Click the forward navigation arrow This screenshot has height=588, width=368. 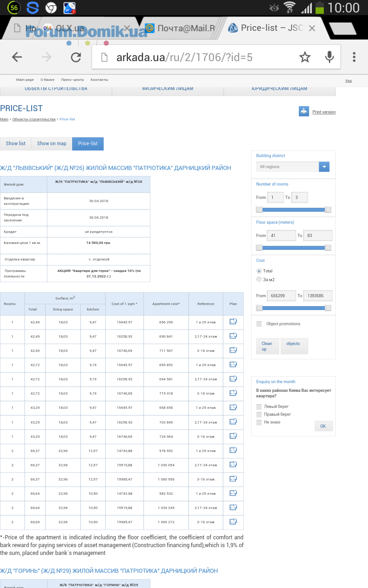[x=46, y=57]
